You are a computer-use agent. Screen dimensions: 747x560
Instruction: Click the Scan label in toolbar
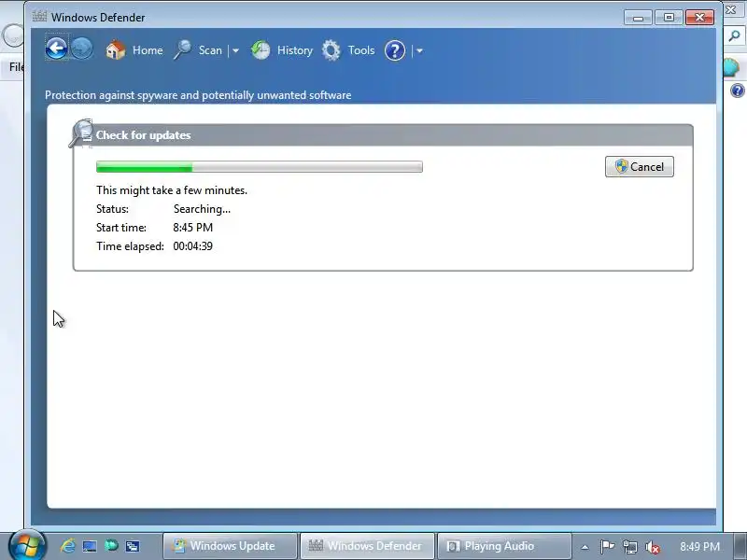click(x=210, y=50)
